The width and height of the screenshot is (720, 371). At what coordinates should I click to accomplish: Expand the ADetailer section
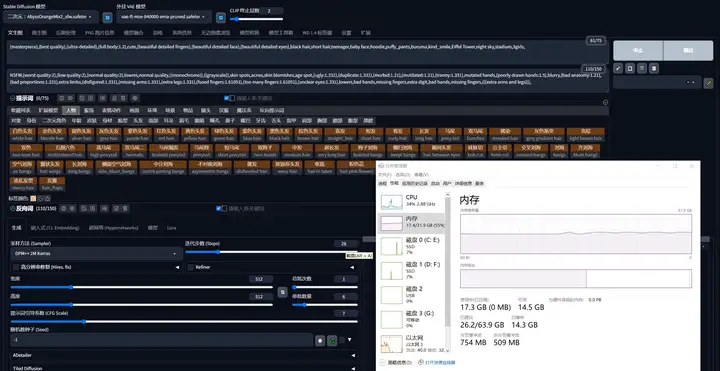pos(184,355)
